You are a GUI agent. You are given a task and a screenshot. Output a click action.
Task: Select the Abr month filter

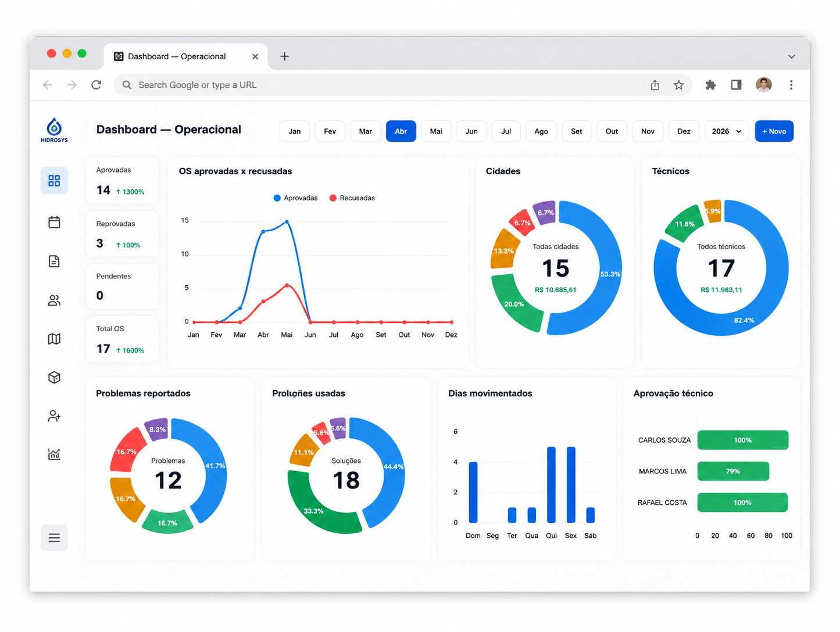tap(401, 131)
